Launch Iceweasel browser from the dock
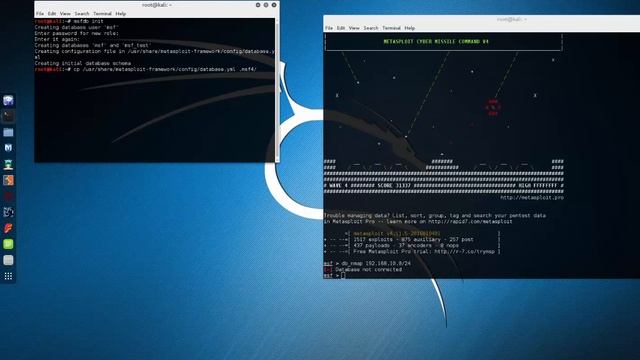This screenshot has height=360, width=640. pos(8,100)
